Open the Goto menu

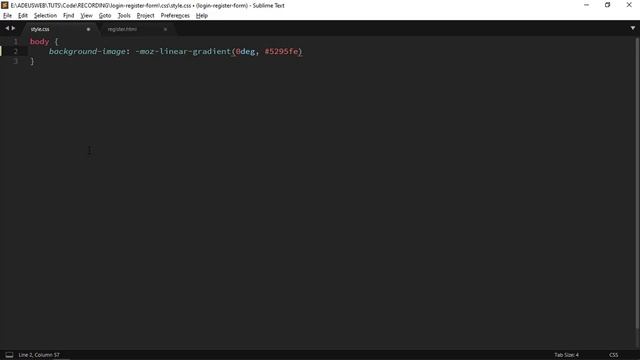104,16
